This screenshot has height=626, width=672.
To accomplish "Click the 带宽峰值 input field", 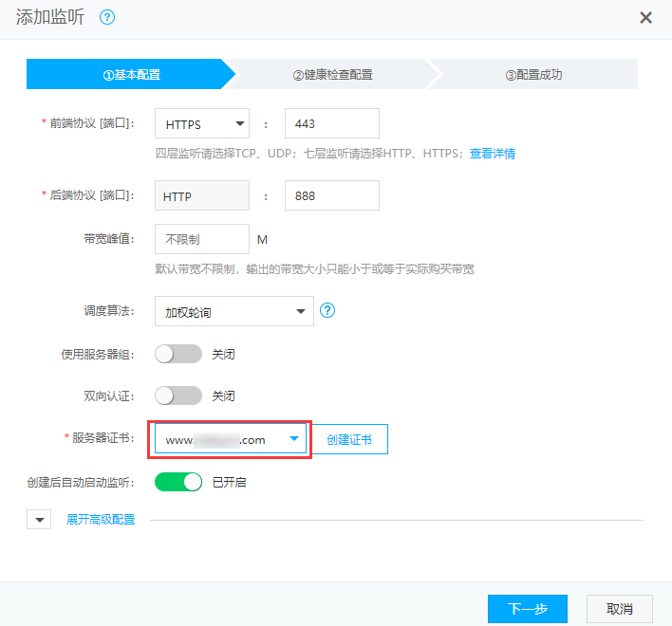I will 201,239.
